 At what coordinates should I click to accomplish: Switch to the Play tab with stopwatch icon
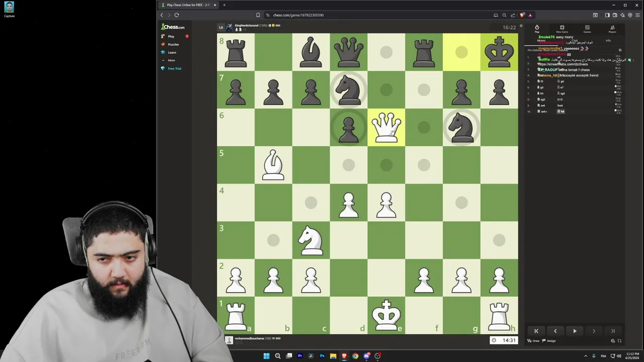pyautogui.click(x=537, y=29)
